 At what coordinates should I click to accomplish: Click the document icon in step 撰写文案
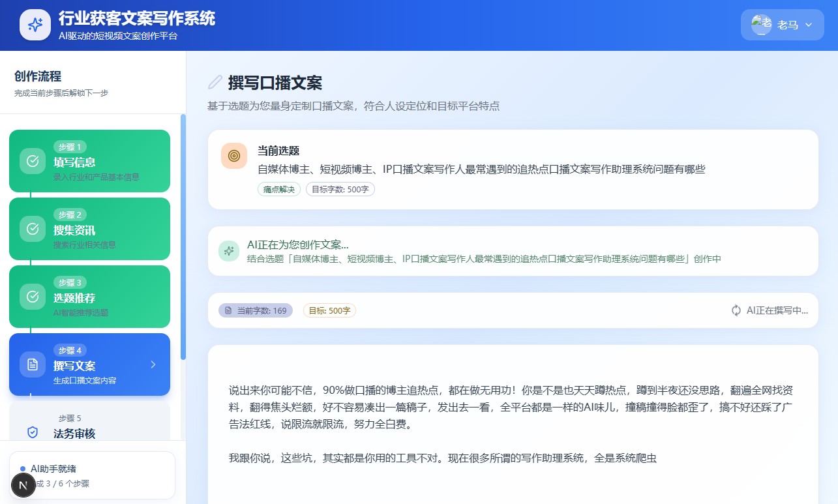click(x=33, y=364)
